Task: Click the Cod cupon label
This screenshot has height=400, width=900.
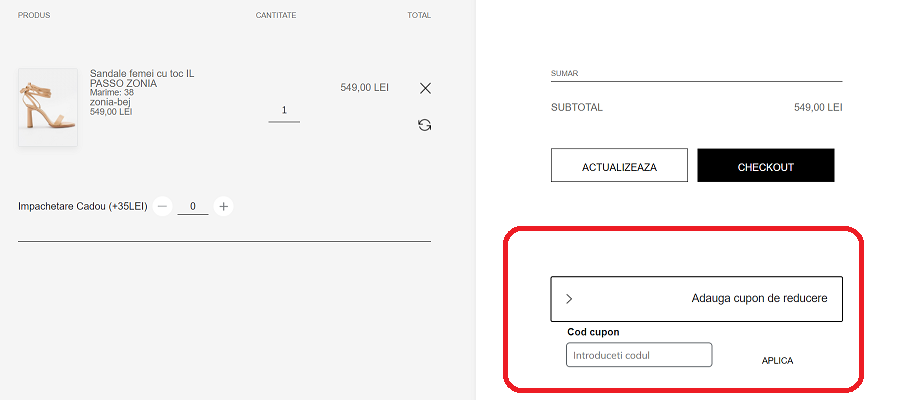Action: tap(594, 332)
